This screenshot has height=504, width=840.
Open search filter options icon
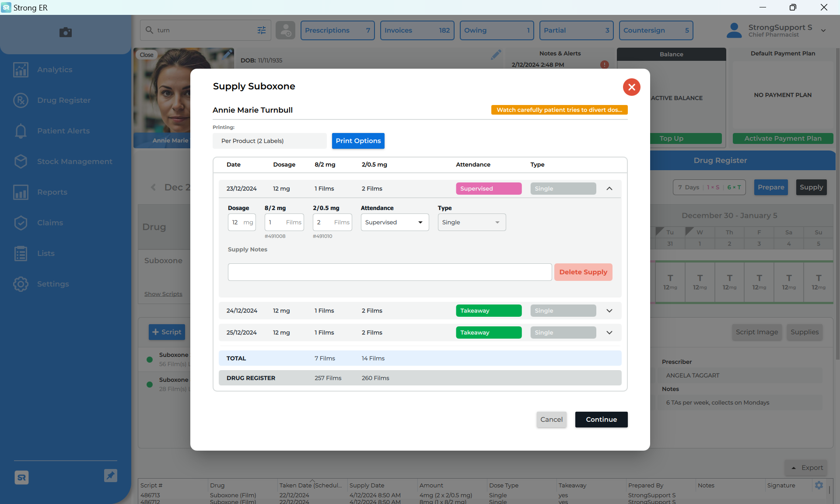(262, 30)
